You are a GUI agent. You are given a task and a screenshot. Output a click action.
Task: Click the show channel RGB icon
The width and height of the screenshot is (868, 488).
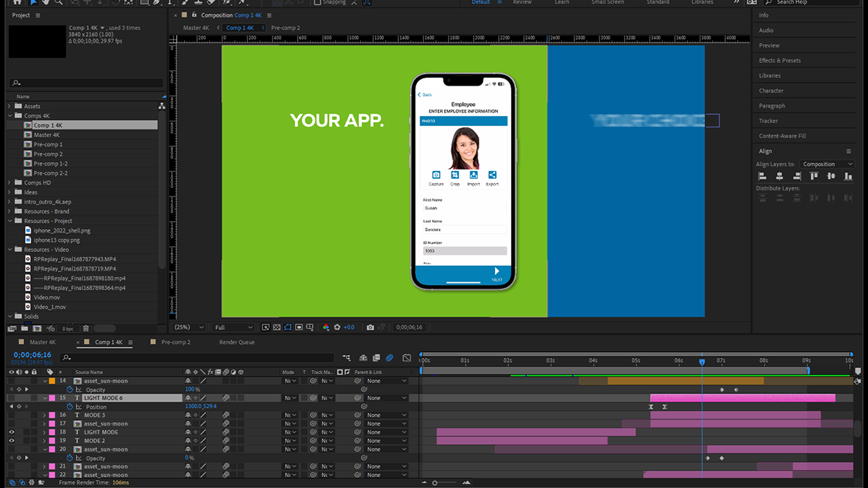pyautogui.click(x=326, y=327)
